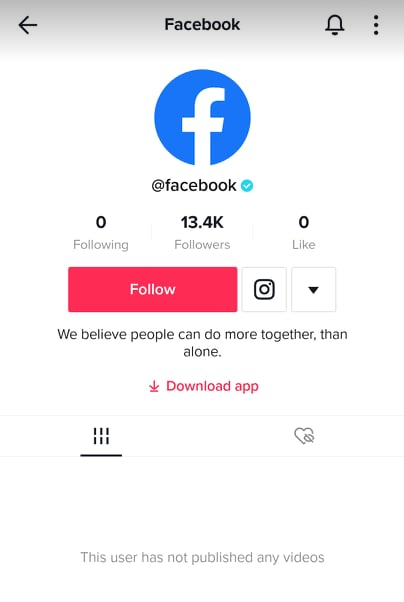Tap the Followers label text

pyautogui.click(x=202, y=245)
